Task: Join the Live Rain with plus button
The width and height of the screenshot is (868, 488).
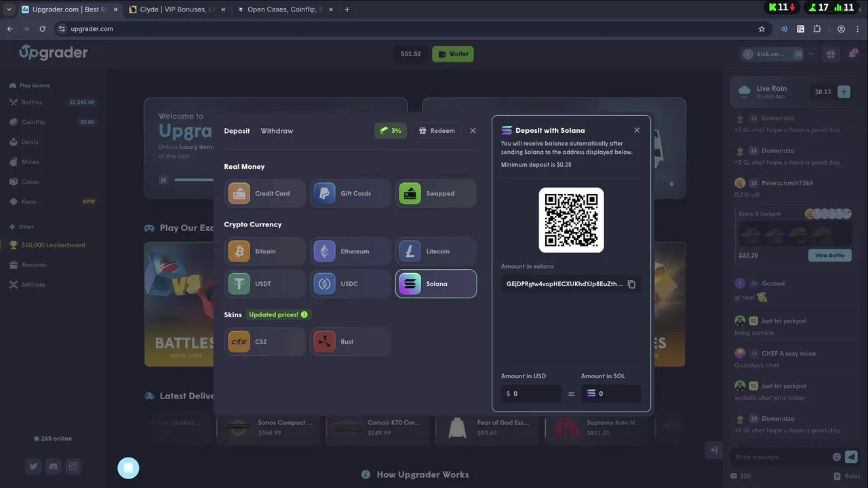Action: pos(844,91)
